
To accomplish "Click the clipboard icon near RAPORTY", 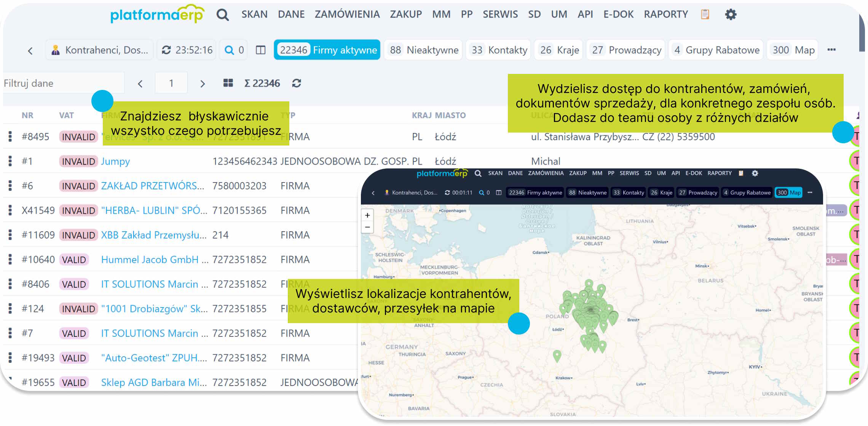I will tap(705, 14).
